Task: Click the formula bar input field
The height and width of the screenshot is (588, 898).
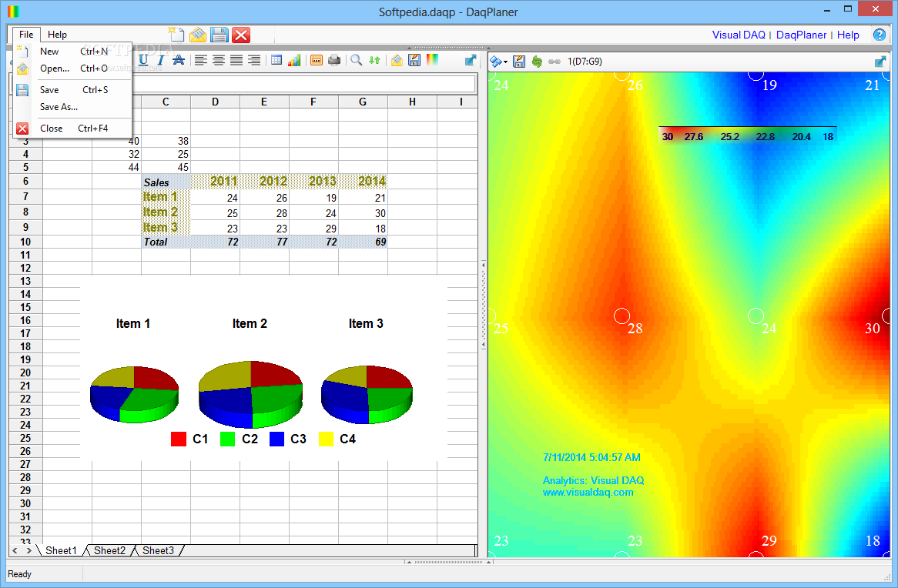Action: (303, 84)
